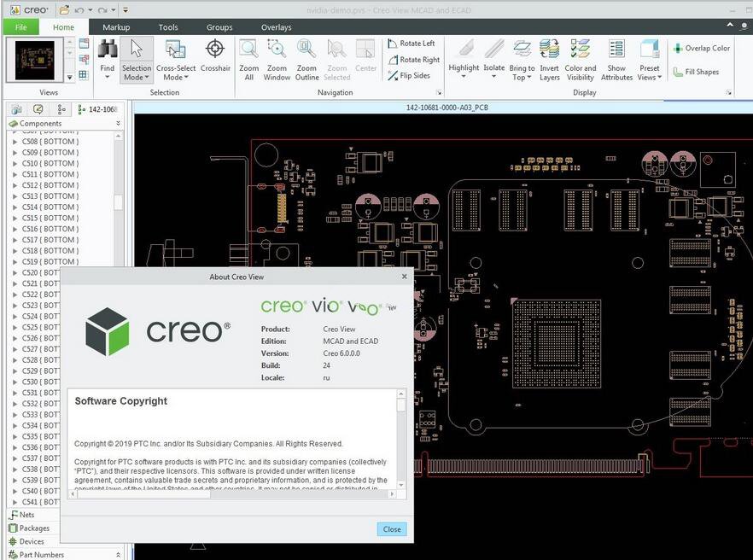The width and height of the screenshot is (753, 560).
Task: Click the Find tool icon
Action: click(x=107, y=56)
